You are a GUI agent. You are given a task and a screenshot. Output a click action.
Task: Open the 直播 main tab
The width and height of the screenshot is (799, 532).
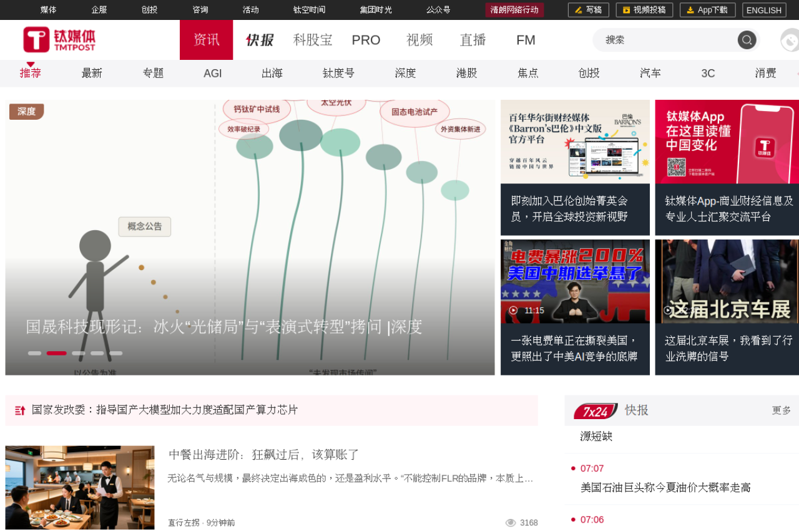pyautogui.click(x=473, y=40)
